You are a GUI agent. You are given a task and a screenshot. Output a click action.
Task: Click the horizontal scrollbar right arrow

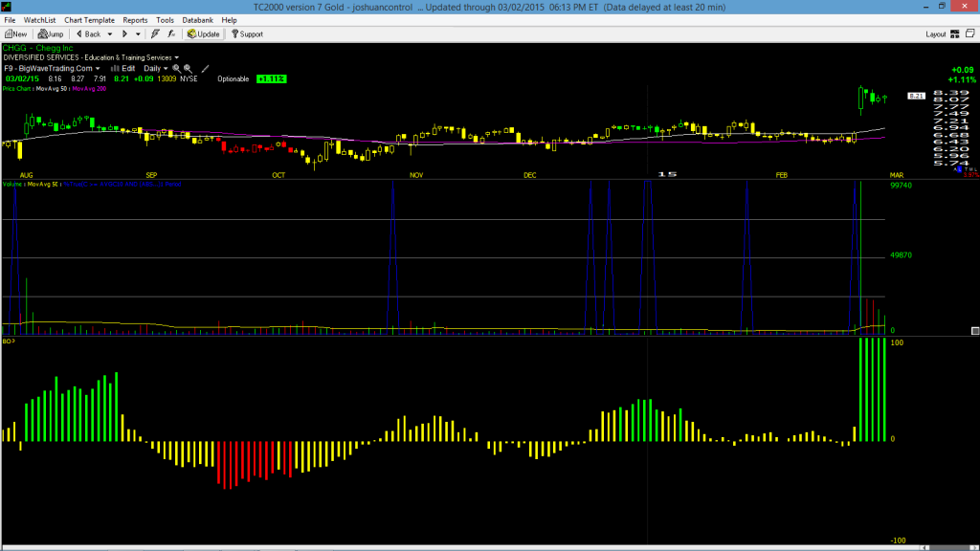click(975, 548)
